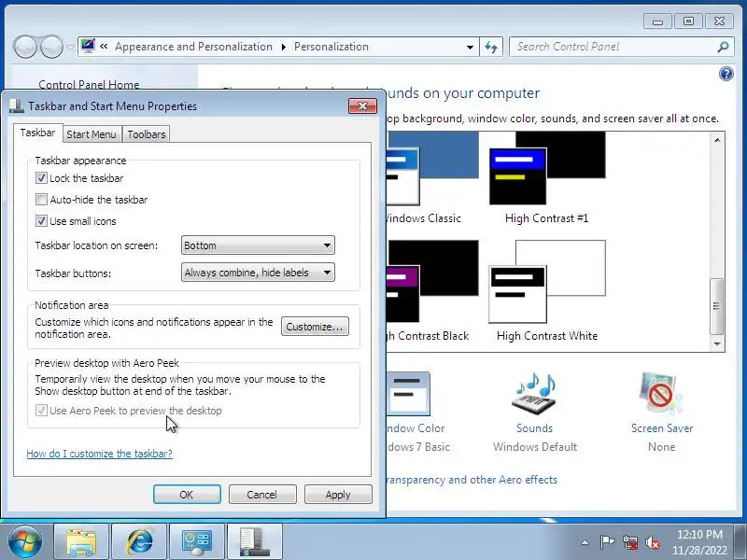Select the High Contrast White theme
The height and width of the screenshot is (560, 747).
pyautogui.click(x=547, y=290)
